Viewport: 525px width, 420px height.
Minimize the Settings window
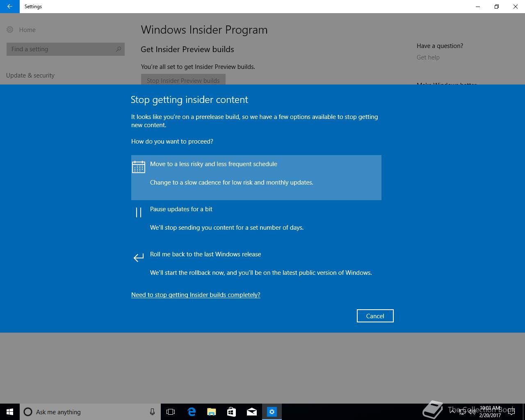pyautogui.click(x=478, y=7)
